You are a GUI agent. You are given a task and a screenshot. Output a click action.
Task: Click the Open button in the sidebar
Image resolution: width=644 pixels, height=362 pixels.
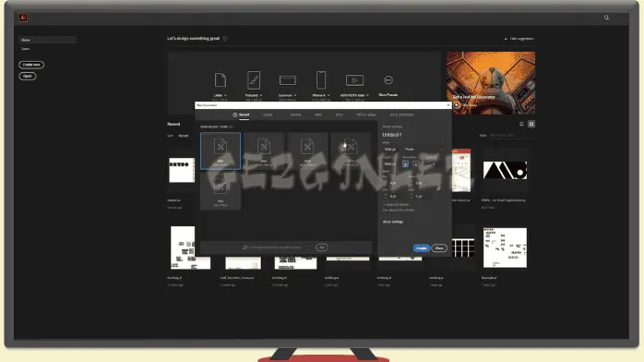pyautogui.click(x=28, y=76)
